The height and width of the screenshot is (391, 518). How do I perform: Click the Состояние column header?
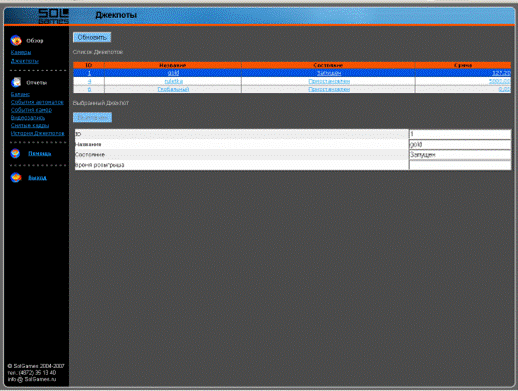click(328, 65)
